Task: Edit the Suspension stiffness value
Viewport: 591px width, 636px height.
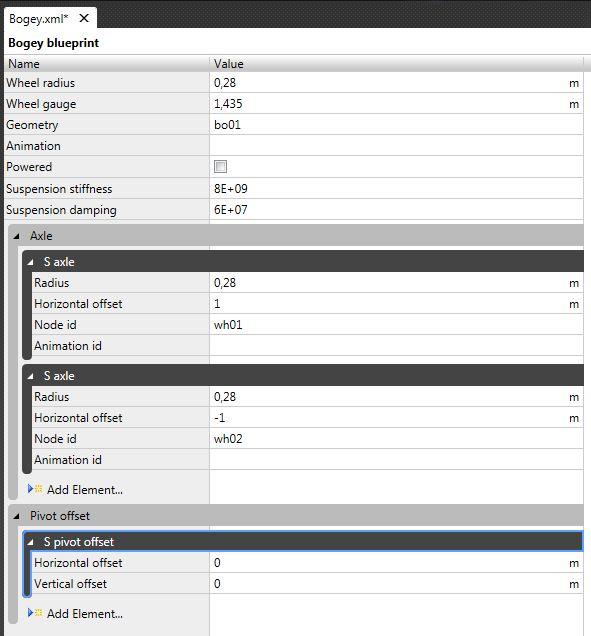Action: coord(396,189)
